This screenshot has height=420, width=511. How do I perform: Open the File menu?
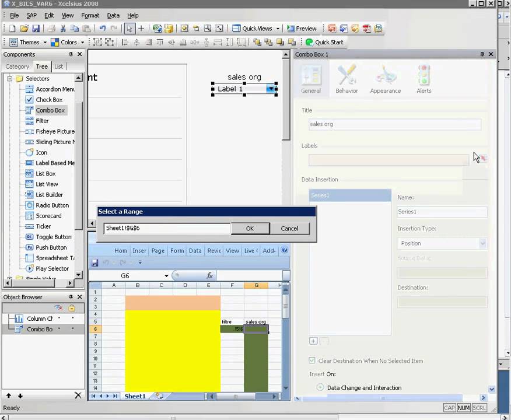pos(14,15)
